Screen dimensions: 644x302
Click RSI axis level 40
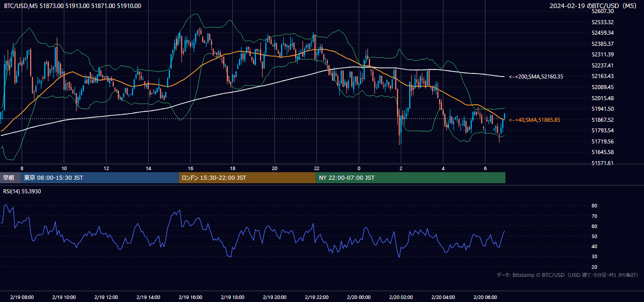[594, 247]
